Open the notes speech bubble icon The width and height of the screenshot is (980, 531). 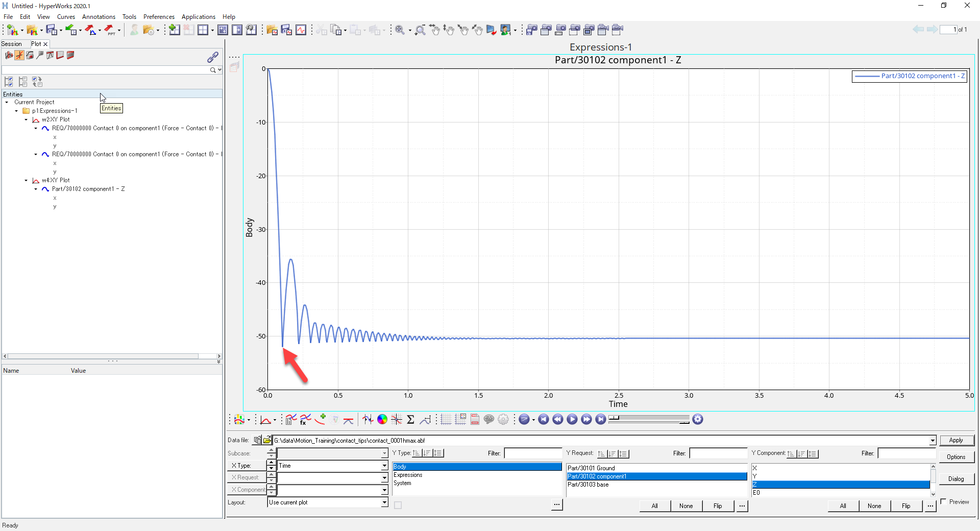click(x=489, y=420)
